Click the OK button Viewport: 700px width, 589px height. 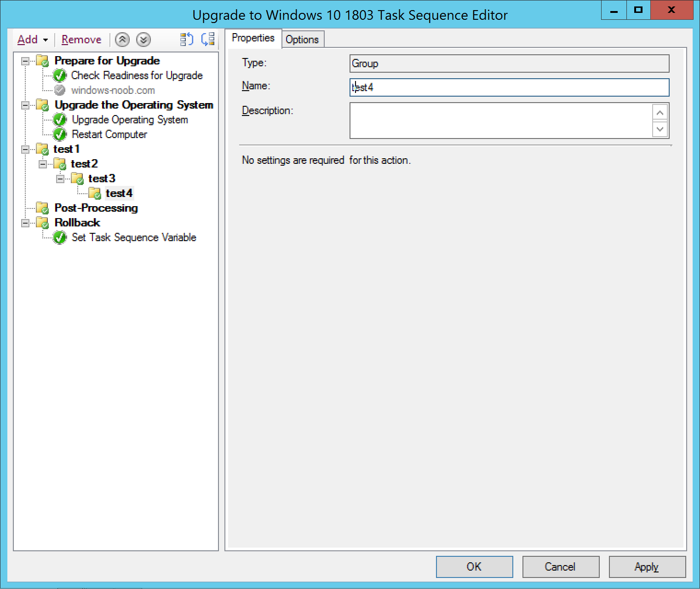474,566
